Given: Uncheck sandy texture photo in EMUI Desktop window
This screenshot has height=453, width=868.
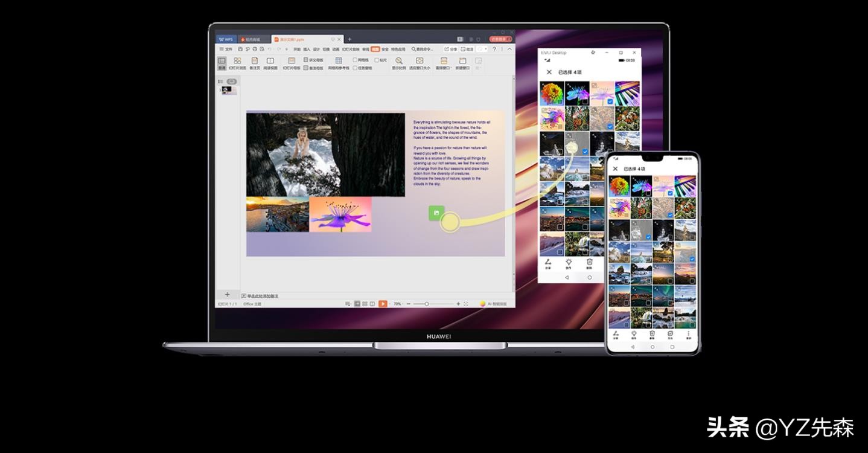Looking at the screenshot, I should pos(610,126).
